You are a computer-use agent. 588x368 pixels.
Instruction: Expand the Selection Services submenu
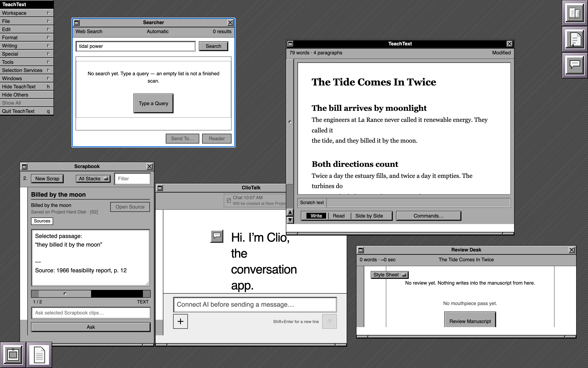coord(27,70)
